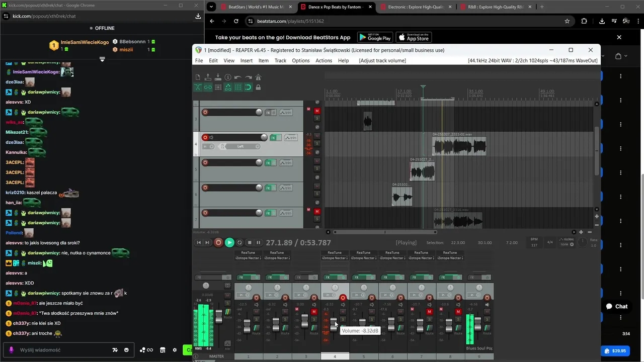Screen dimensions: 644x362
Task: Click the App Store download button
Action: coord(414,37)
